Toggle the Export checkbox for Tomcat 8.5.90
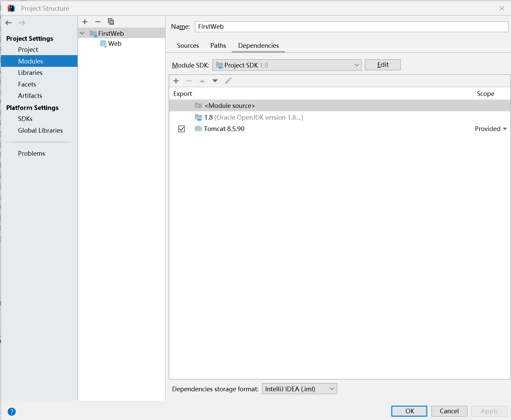This screenshot has width=511, height=420. pos(182,129)
